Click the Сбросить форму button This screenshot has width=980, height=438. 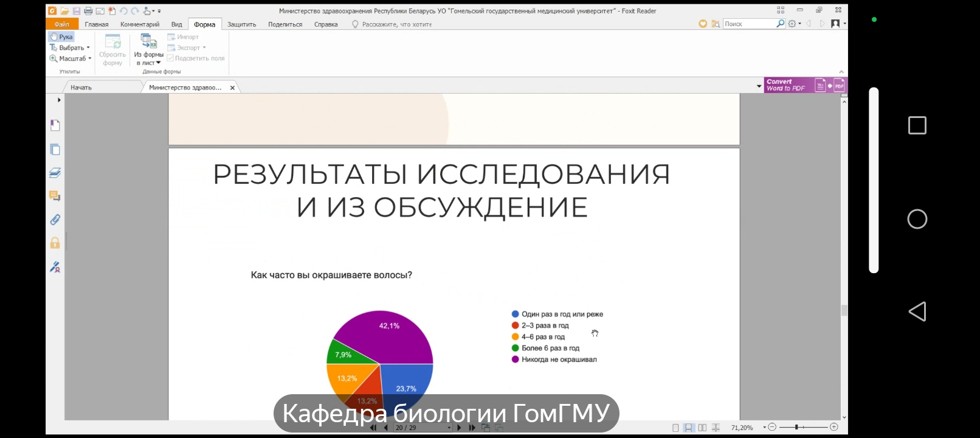[x=112, y=50]
